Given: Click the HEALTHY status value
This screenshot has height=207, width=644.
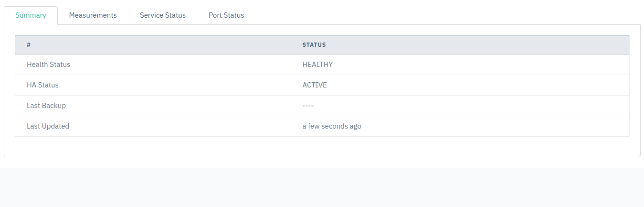Looking at the screenshot, I should coord(317,65).
